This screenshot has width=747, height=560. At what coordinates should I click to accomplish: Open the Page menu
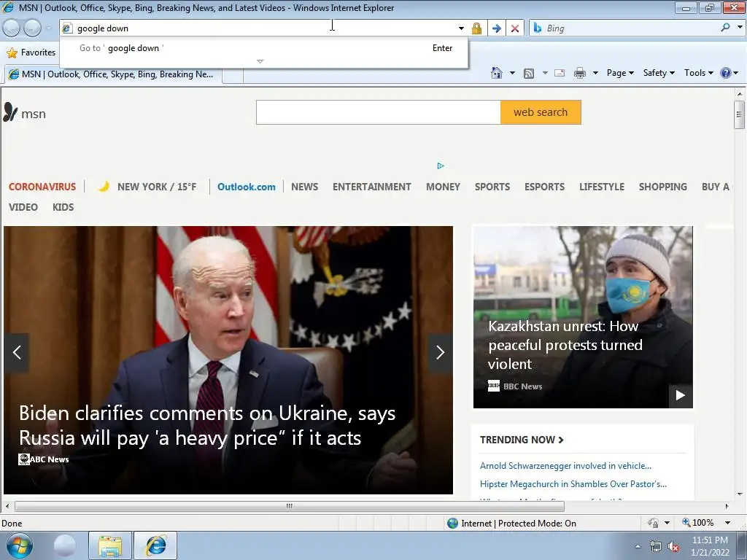click(x=620, y=73)
